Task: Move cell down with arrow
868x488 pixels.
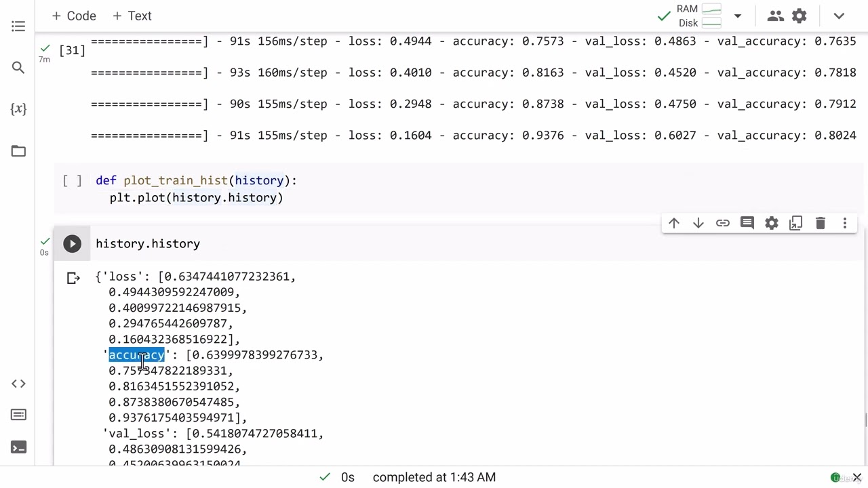Action: 698,223
